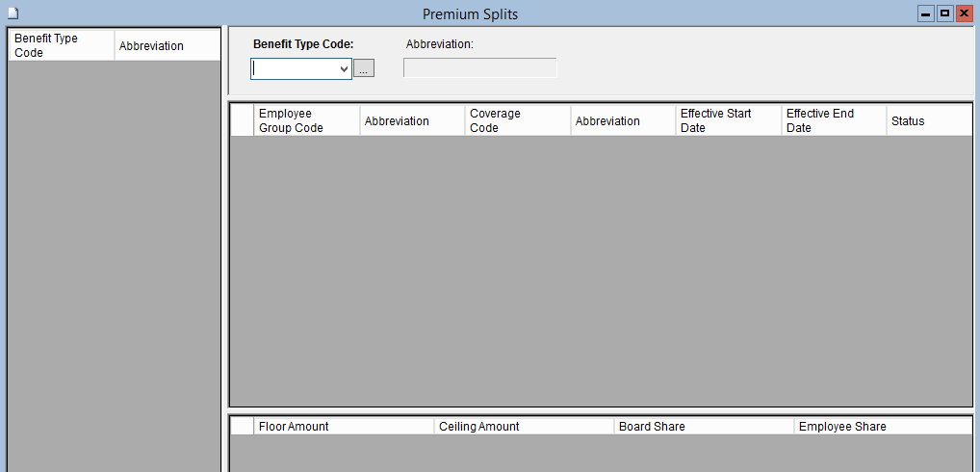This screenshot has width=980, height=472.
Task: Close the Premium Splits window
Action: click(964, 13)
